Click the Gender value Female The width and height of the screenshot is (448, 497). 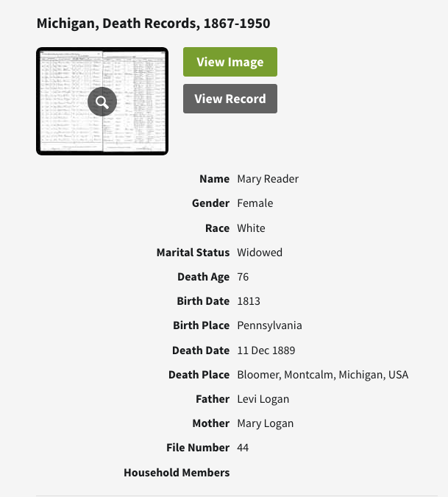(x=255, y=203)
